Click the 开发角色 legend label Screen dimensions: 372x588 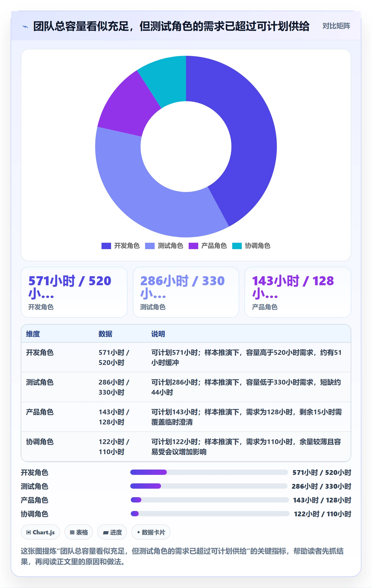[127, 246]
